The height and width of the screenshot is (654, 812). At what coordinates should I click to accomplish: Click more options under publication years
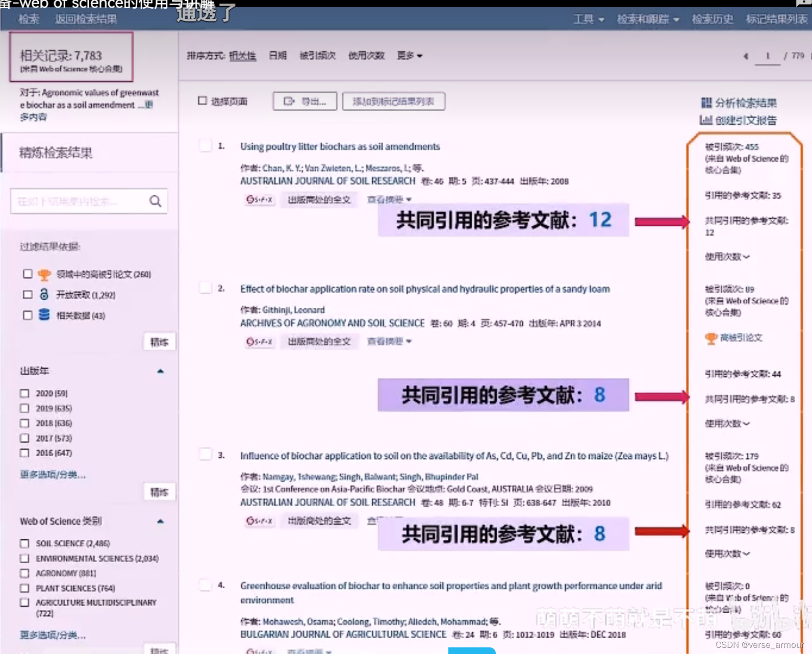(x=53, y=475)
